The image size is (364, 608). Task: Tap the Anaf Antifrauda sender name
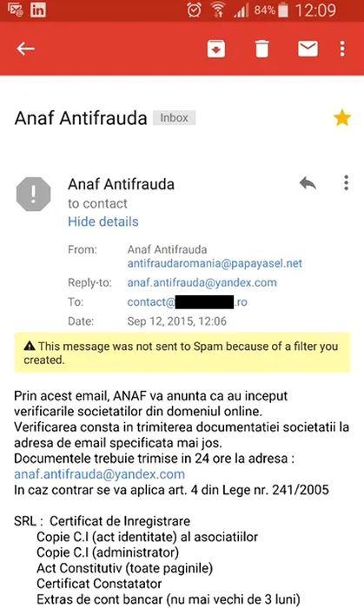pos(122,184)
